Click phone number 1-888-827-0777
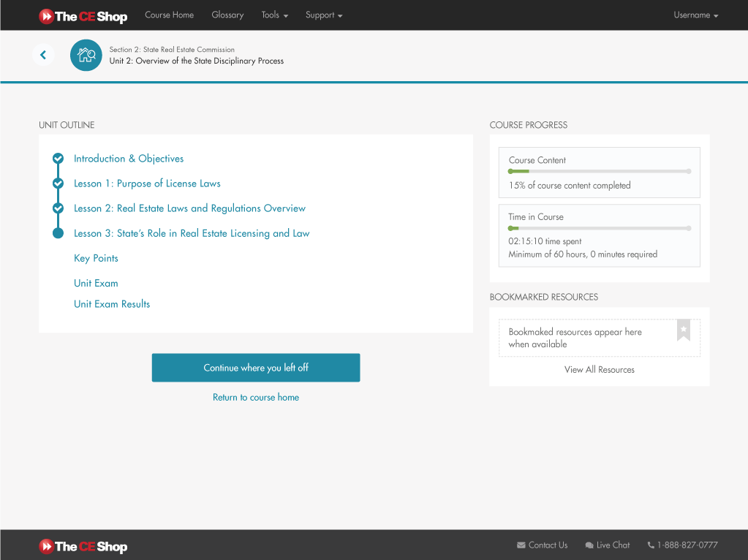This screenshot has height=560, width=748. 687,545
